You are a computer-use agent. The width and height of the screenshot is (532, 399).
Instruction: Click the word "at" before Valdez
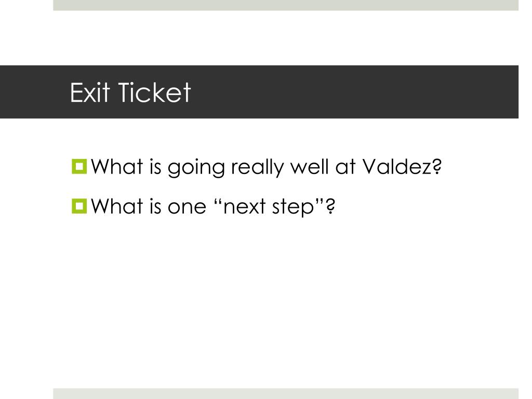click(351, 168)
